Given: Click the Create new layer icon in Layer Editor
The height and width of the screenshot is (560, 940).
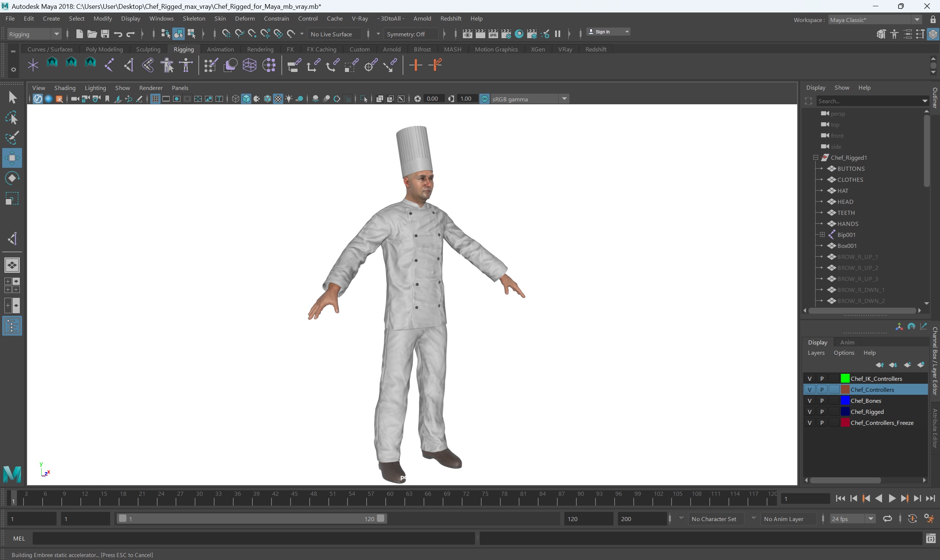Looking at the screenshot, I should click(907, 365).
